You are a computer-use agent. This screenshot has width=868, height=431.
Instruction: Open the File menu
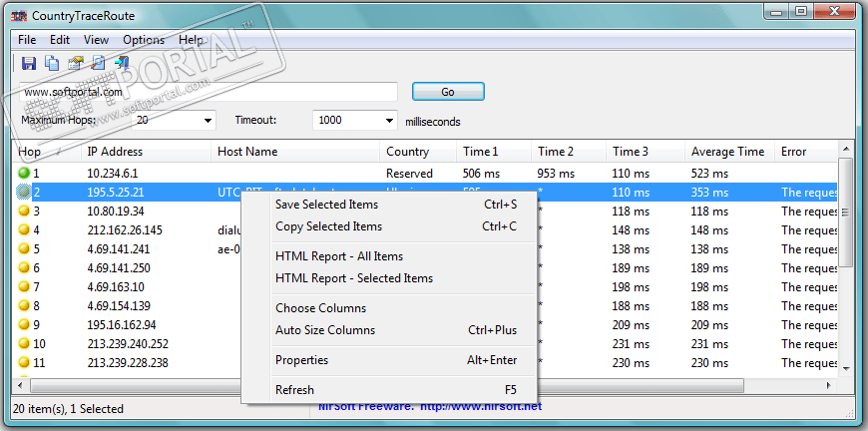[27, 40]
